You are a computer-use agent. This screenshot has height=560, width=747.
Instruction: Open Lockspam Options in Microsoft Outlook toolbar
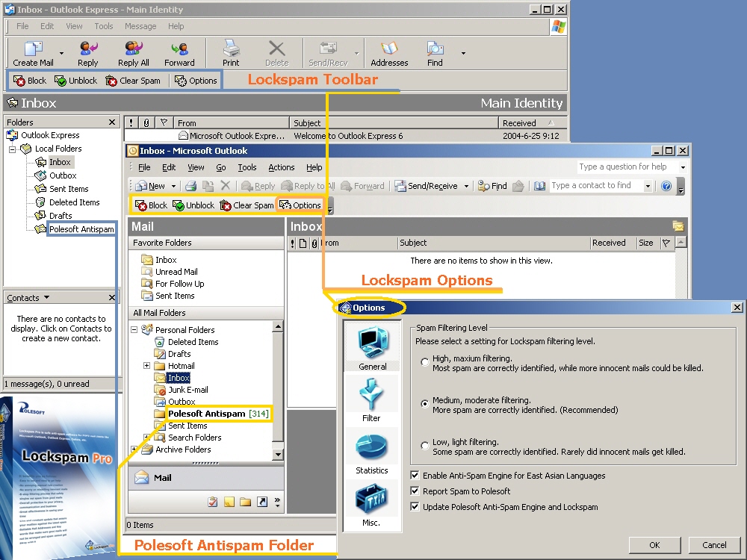click(x=300, y=205)
